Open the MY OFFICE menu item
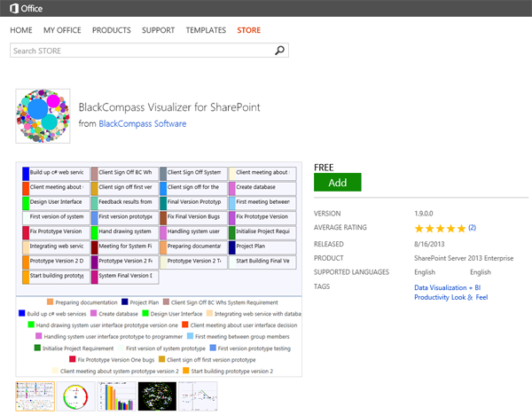 (63, 30)
